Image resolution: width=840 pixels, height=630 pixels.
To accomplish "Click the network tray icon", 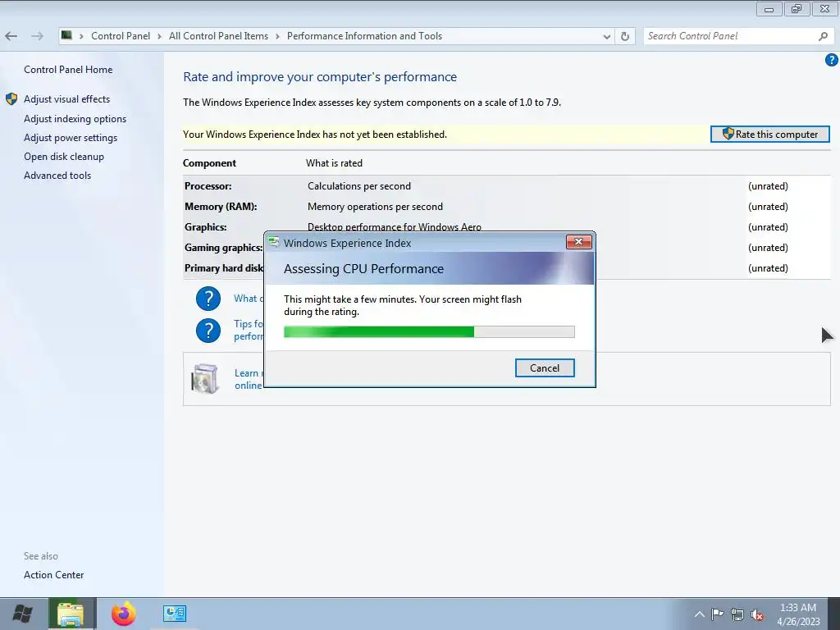I will coord(737,614).
